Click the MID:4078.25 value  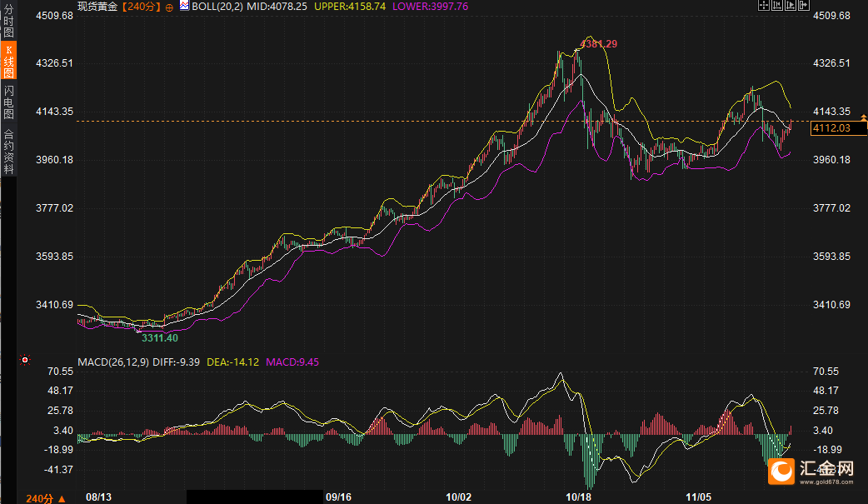click(x=277, y=7)
